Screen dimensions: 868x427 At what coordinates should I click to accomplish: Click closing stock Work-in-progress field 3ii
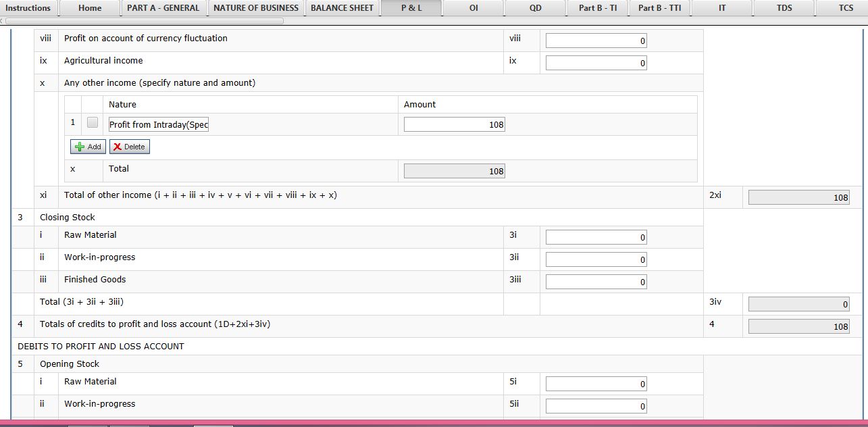click(x=596, y=259)
